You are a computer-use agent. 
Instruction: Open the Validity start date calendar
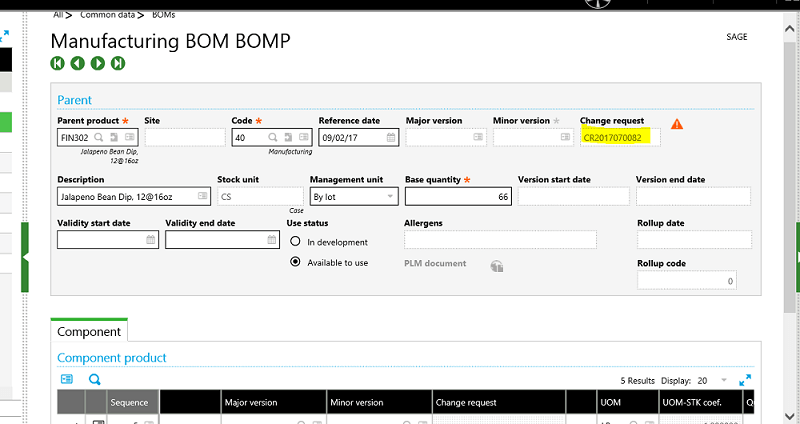(x=151, y=240)
